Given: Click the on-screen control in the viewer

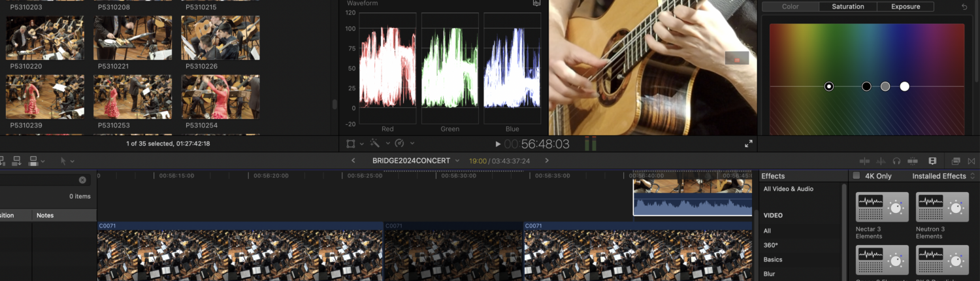Looking at the screenshot, I should [737, 58].
